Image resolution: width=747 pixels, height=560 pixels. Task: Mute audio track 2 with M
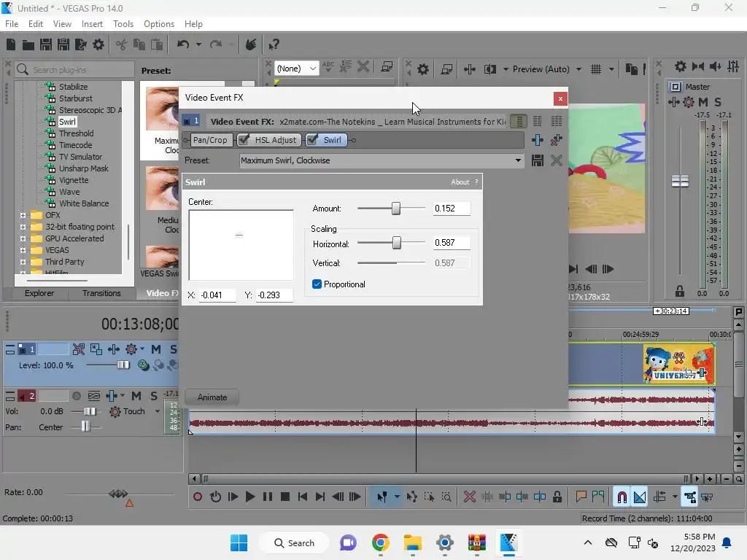(136, 396)
